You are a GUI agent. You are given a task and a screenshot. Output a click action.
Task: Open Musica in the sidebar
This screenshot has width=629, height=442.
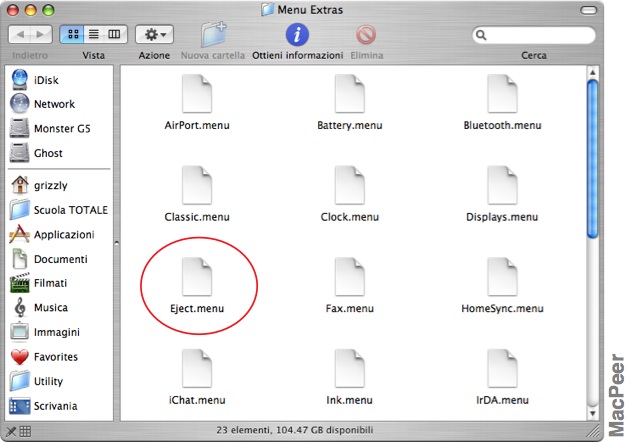pos(39,308)
